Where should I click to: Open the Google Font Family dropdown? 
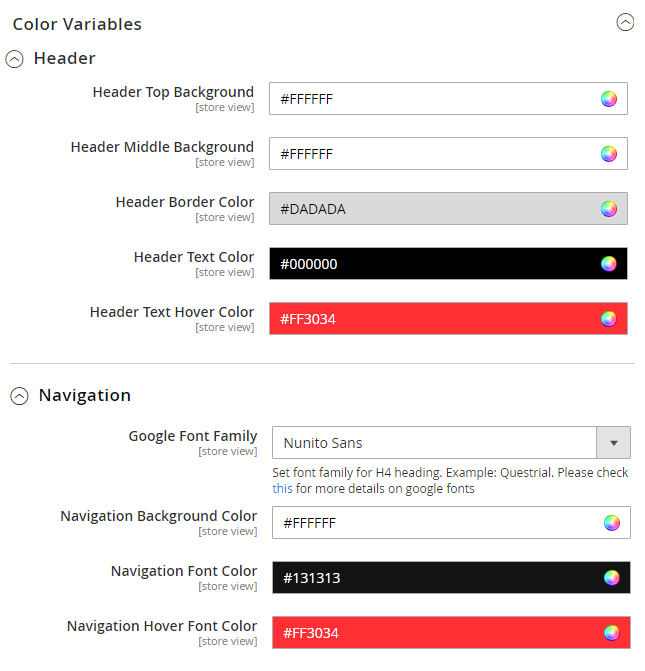[613, 442]
